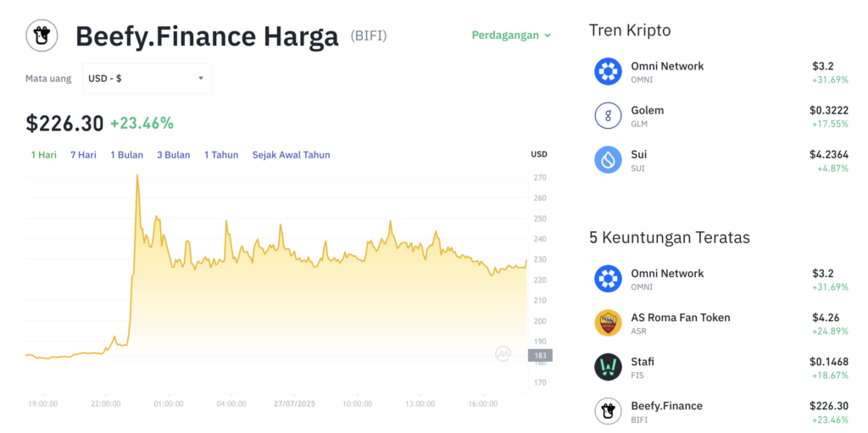
Task: Switch to the 1 Tahun chart range
Action: [221, 155]
